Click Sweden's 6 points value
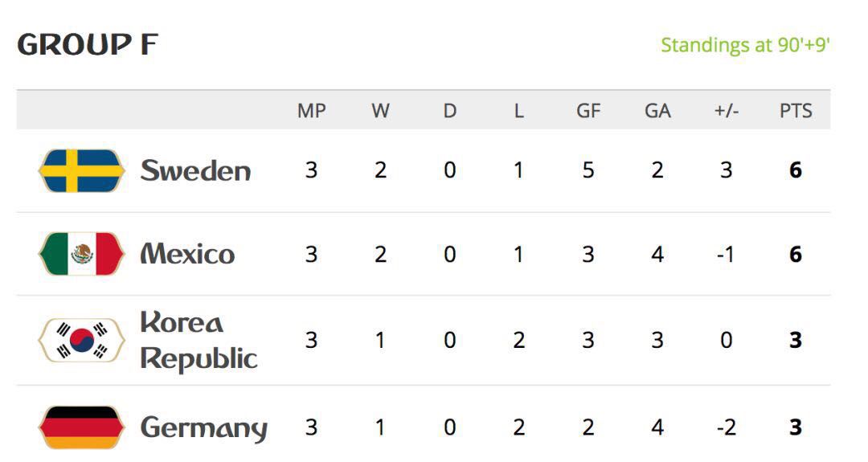 (796, 170)
